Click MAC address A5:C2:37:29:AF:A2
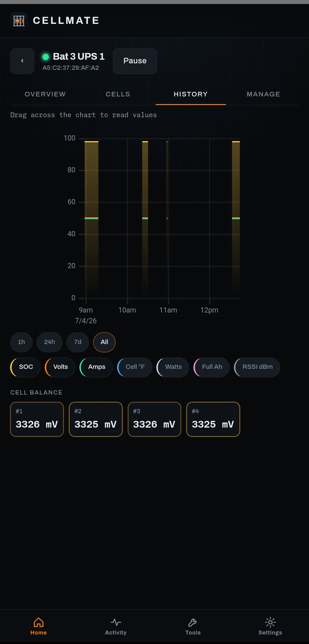The image size is (309, 644). pos(71,68)
